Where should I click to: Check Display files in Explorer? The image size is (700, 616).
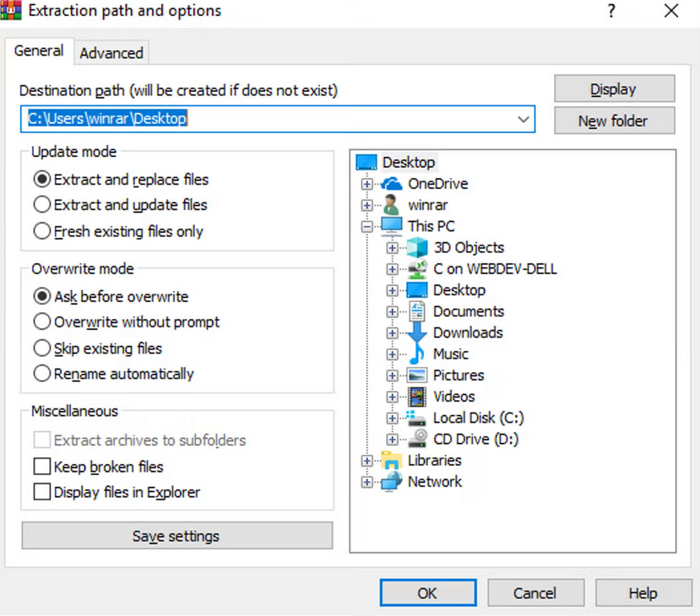click(42, 492)
